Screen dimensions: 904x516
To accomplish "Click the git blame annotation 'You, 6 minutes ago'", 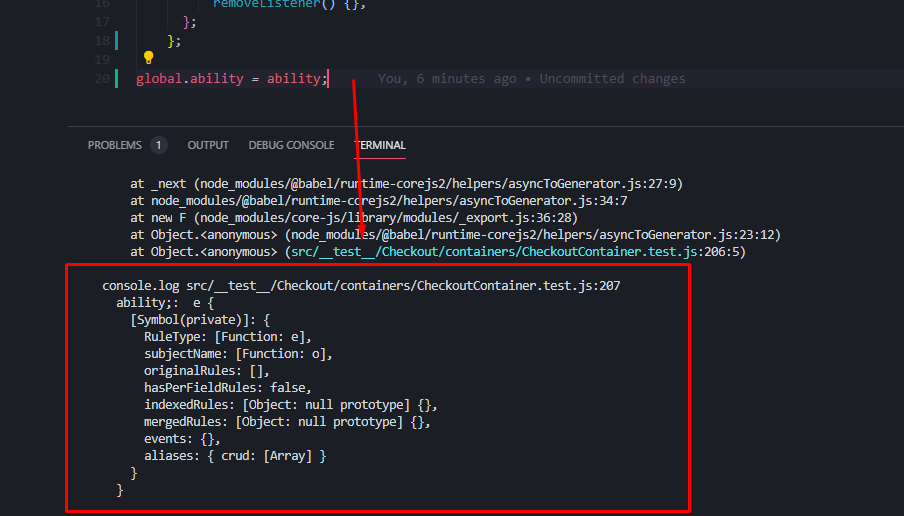I will click(447, 78).
